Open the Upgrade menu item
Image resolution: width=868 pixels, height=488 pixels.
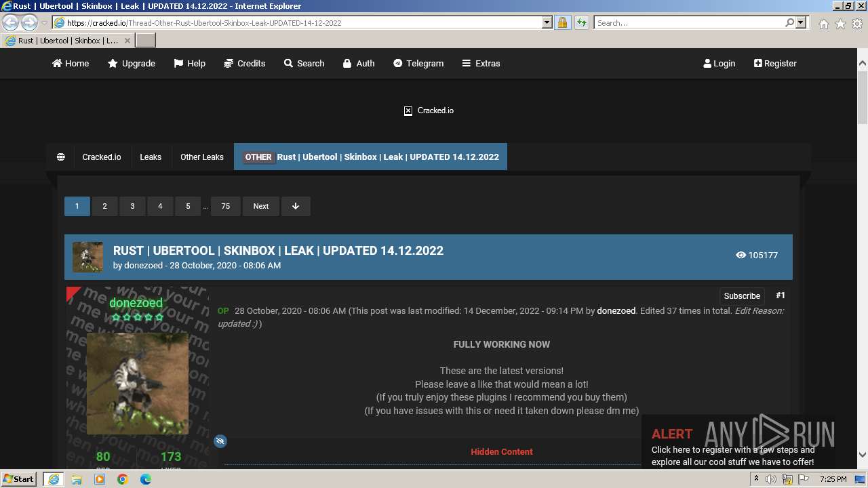click(132, 63)
